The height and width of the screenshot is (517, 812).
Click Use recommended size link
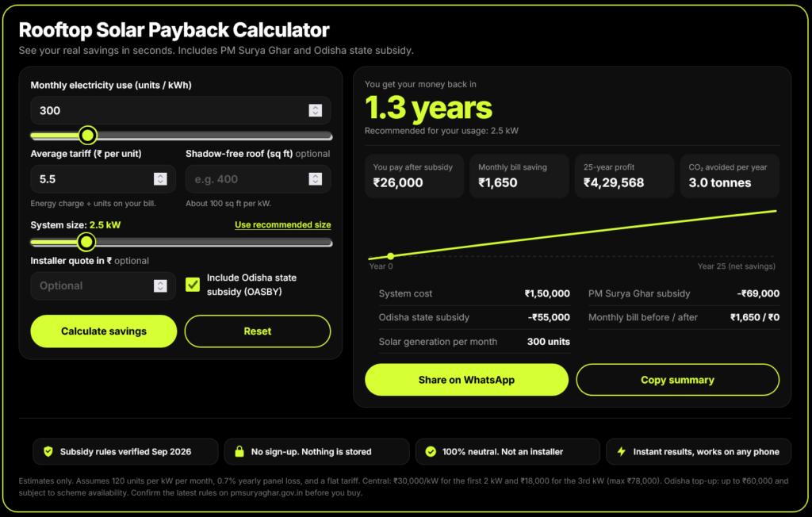click(x=283, y=225)
